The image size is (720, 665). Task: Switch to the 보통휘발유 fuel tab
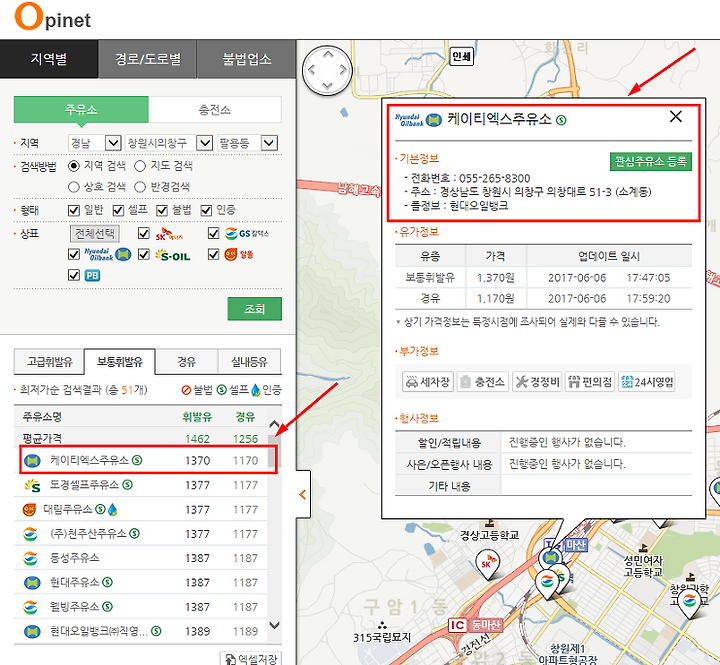click(x=120, y=362)
